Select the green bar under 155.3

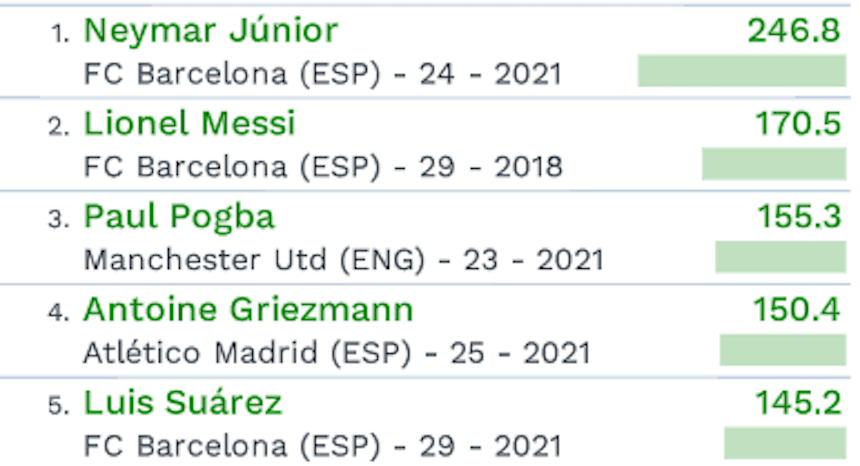780,257
